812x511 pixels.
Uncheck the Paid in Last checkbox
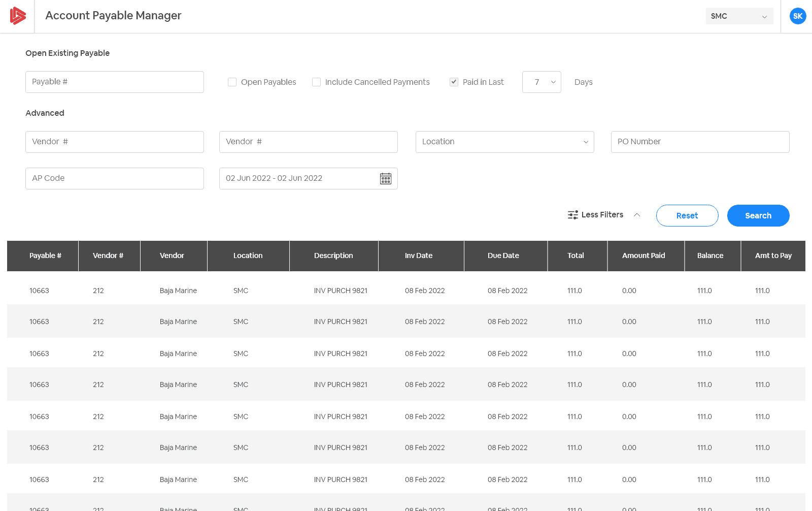tap(454, 82)
